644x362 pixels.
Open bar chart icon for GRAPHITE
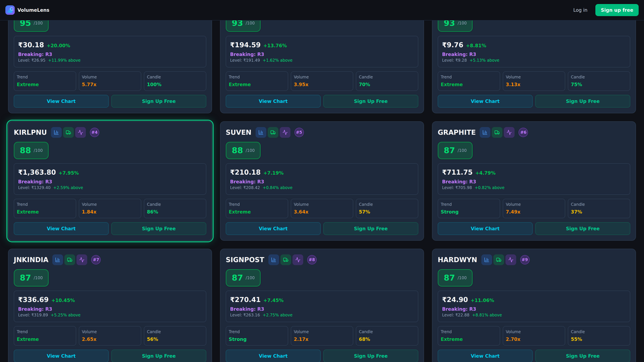click(485, 132)
